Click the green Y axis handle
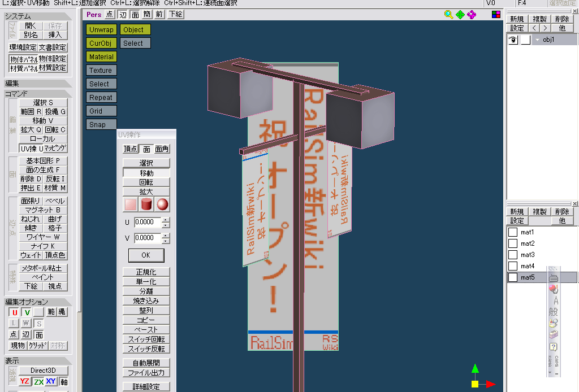Screen dimensions: 579x392 point(475,368)
